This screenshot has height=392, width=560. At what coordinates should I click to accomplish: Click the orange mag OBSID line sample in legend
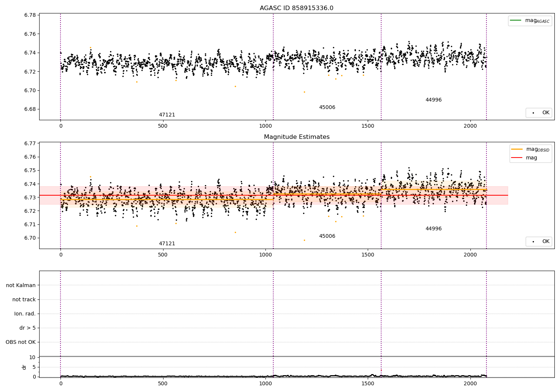(x=517, y=149)
